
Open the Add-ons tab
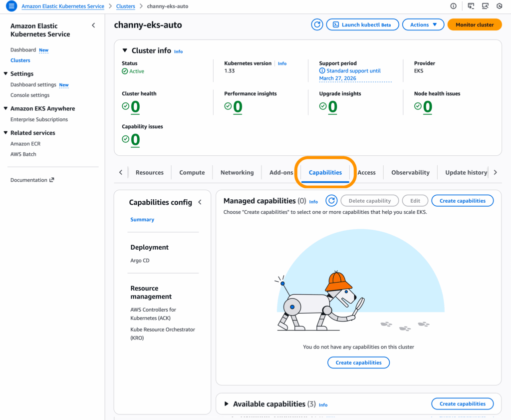[280, 172]
